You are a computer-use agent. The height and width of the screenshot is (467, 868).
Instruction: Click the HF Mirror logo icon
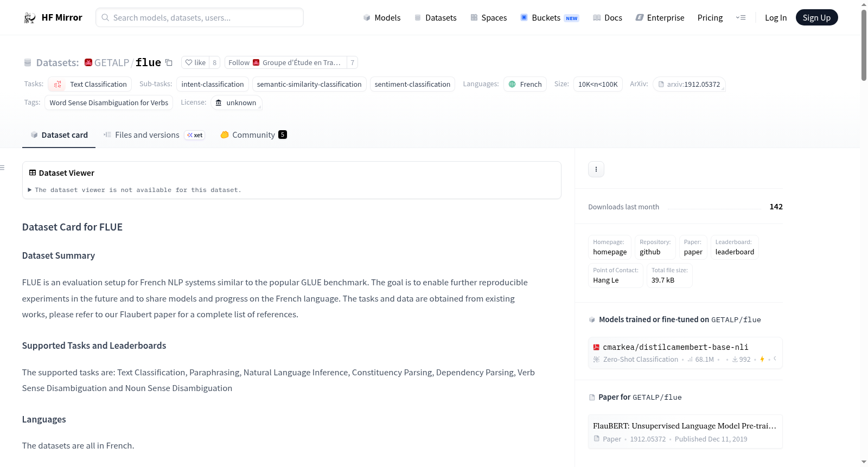pos(30,18)
